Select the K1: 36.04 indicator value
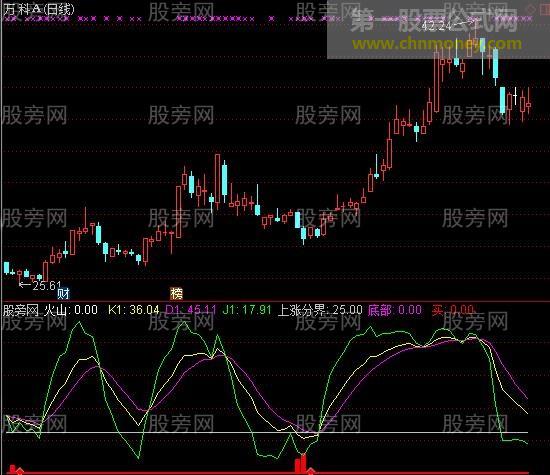 tap(134, 310)
